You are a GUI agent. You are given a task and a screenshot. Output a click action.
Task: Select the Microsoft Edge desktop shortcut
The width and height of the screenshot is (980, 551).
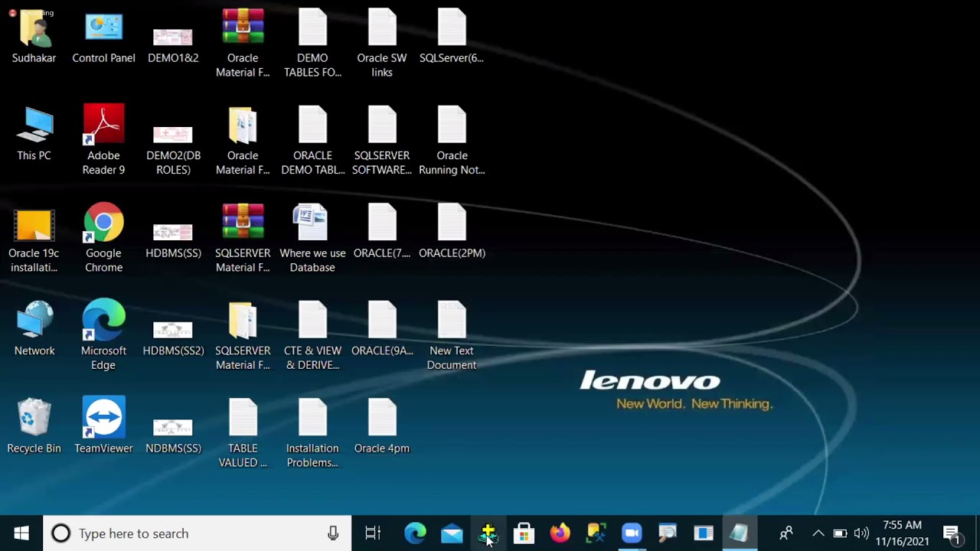point(103,336)
